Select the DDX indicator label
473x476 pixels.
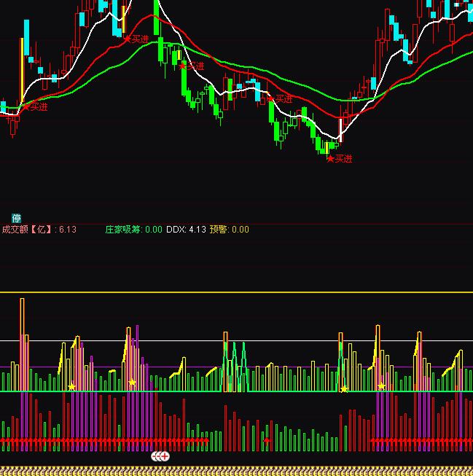pos(175,230)
